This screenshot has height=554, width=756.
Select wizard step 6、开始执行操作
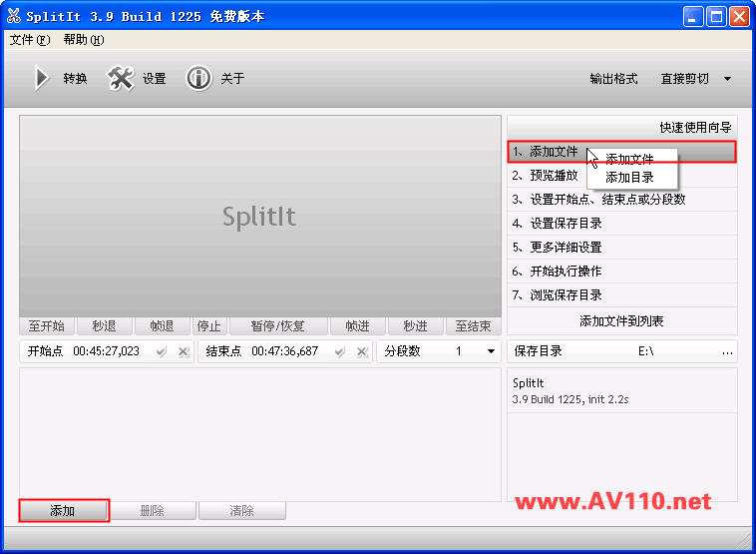tap(622, 272)
